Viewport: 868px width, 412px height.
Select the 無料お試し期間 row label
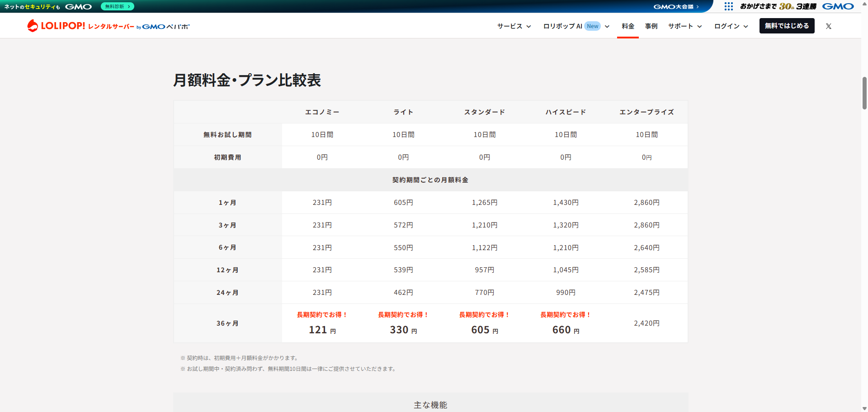227,135
